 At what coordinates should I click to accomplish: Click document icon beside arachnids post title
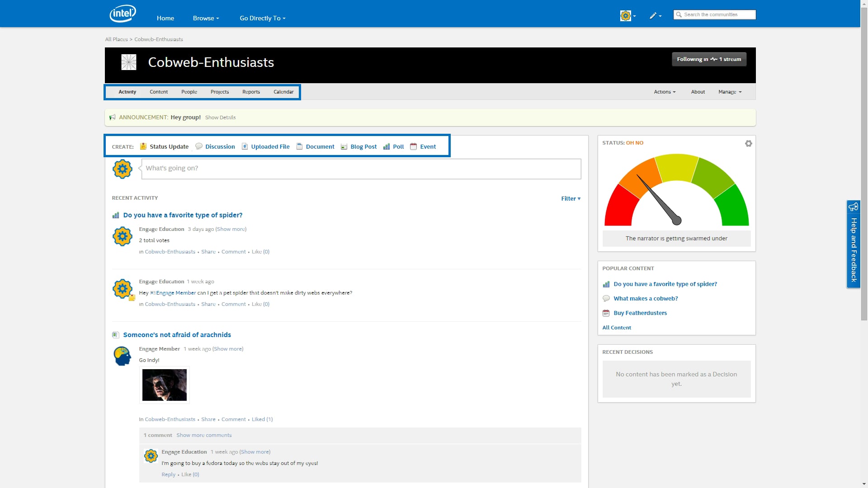[116, 335]
